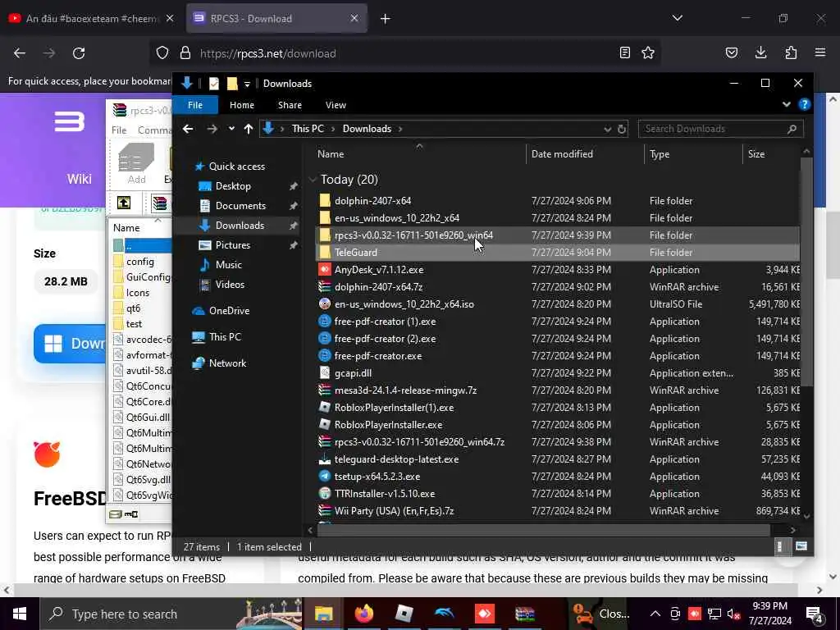Click the volume icon in system tray
This screenshot has width=840, height=630.
(x=733, y=614)
